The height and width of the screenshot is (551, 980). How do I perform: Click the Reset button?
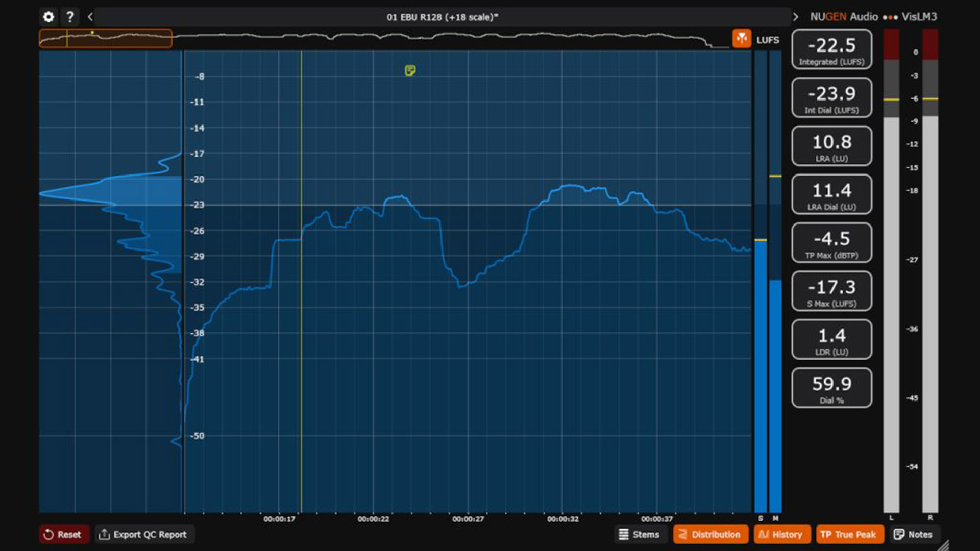[x=63, y=534]
